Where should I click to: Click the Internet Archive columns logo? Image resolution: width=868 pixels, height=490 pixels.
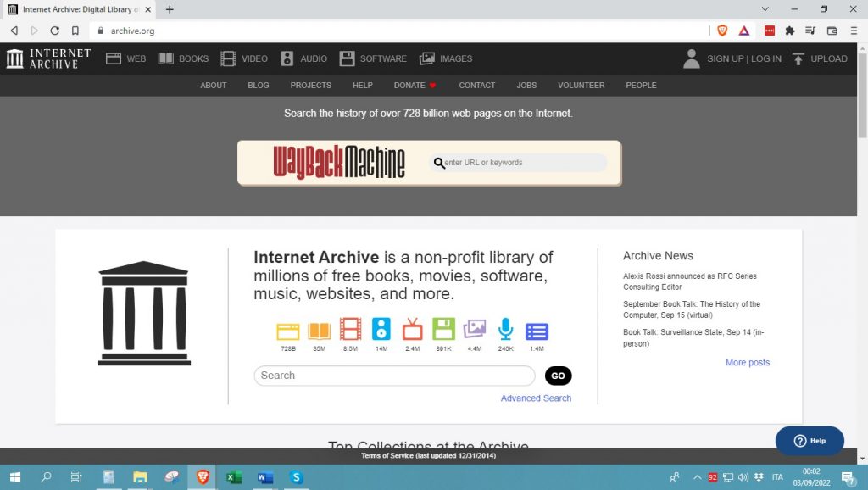click(14, 58)
